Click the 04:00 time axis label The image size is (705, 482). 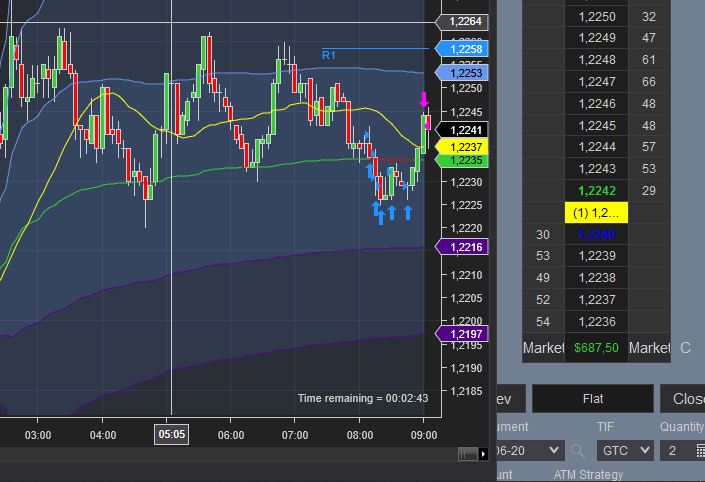click(x=103, y=435)
